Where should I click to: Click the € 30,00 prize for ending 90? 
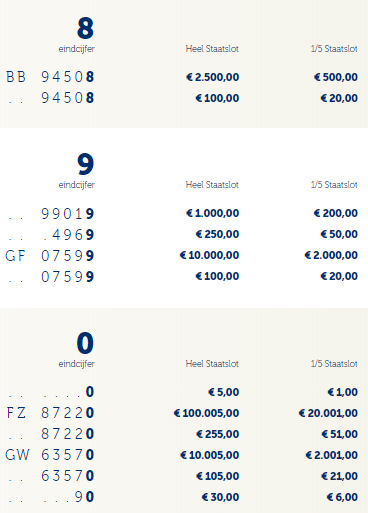pos(221,497)
